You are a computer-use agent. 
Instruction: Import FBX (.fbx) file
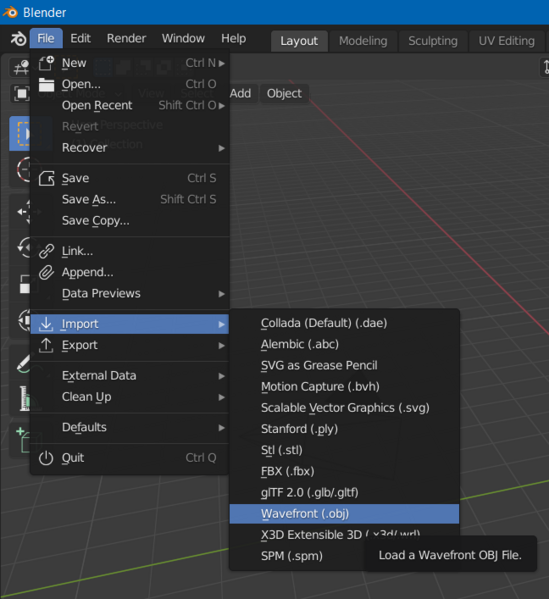point(344,472)
